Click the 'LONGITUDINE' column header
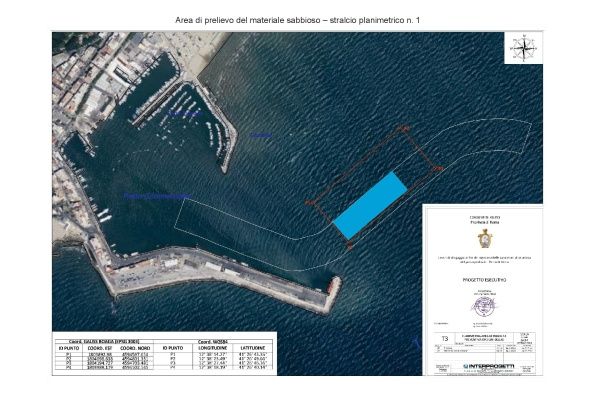This screenshot has height=417, width=591. (213, 348)
